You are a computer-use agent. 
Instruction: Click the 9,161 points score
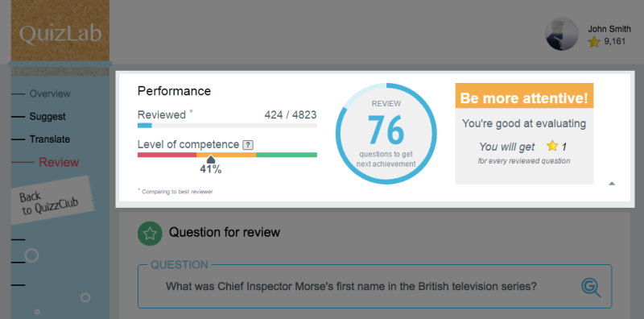click(x=615, y=42)
